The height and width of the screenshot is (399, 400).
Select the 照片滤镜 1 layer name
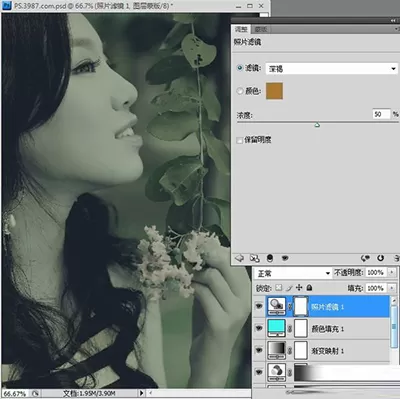pyautogui.click(x=327, y=307)
